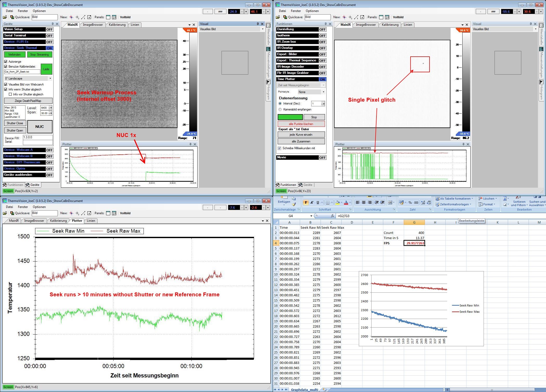Toggle bold formatting in the Excel ribbon
The height and width of the screenshot is (392, 546).
pyautogui.click(x=306, y=202)
